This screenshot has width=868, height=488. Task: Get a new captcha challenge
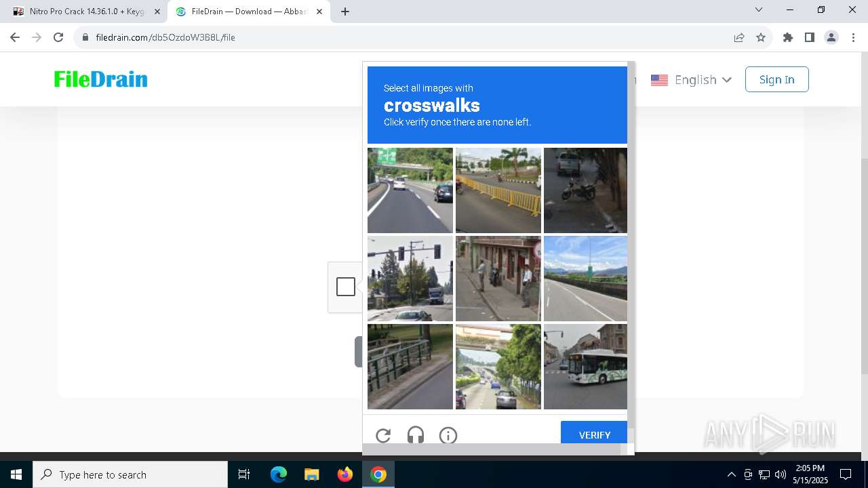[383, 435]
